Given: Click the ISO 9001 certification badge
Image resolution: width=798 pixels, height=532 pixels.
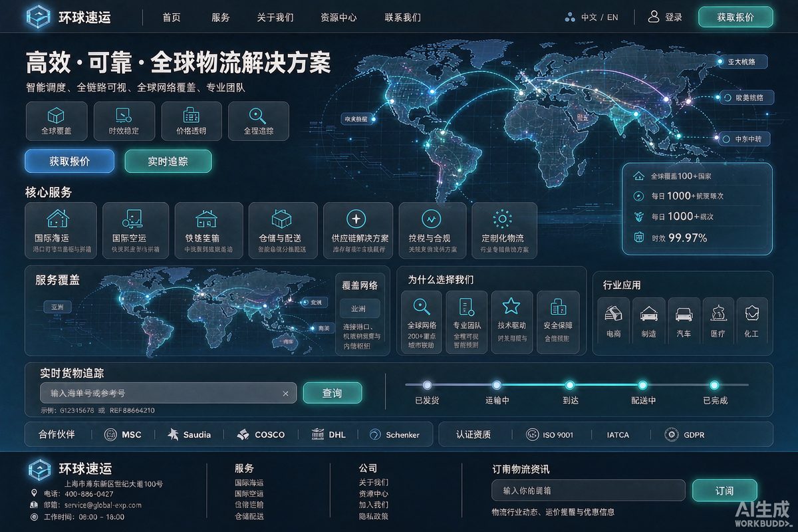Looking at the screenshot, I should click(x=549, y=435).
